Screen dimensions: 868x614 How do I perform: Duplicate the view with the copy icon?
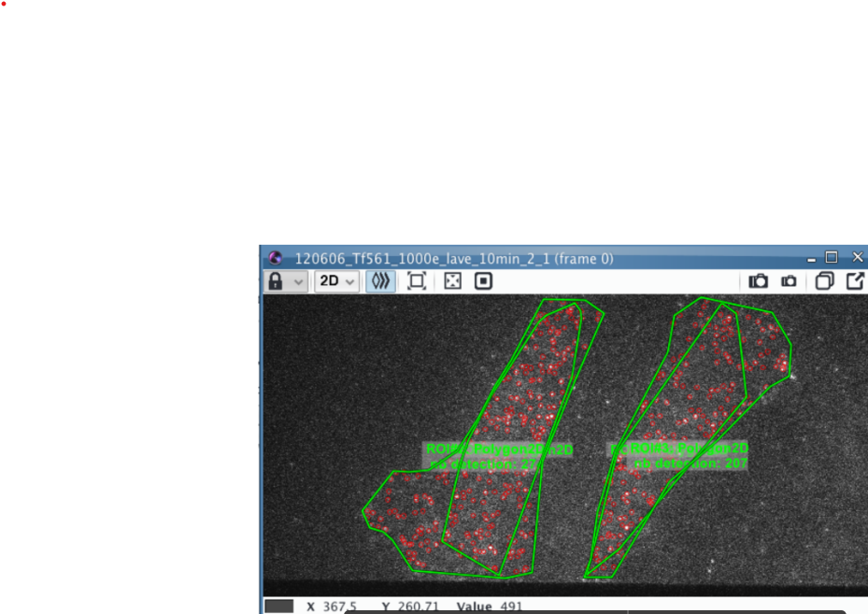[824, 281]
